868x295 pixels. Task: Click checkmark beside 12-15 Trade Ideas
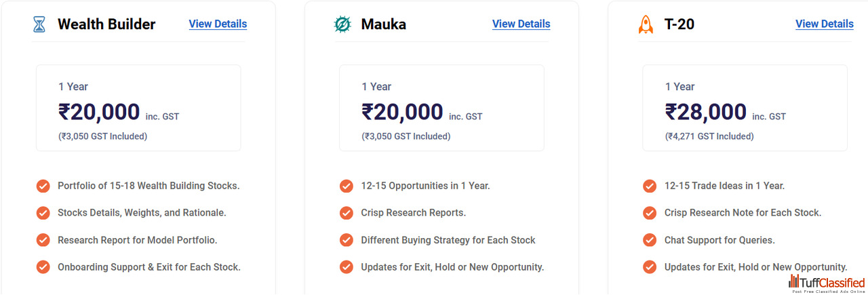click(x=650, y=186)
